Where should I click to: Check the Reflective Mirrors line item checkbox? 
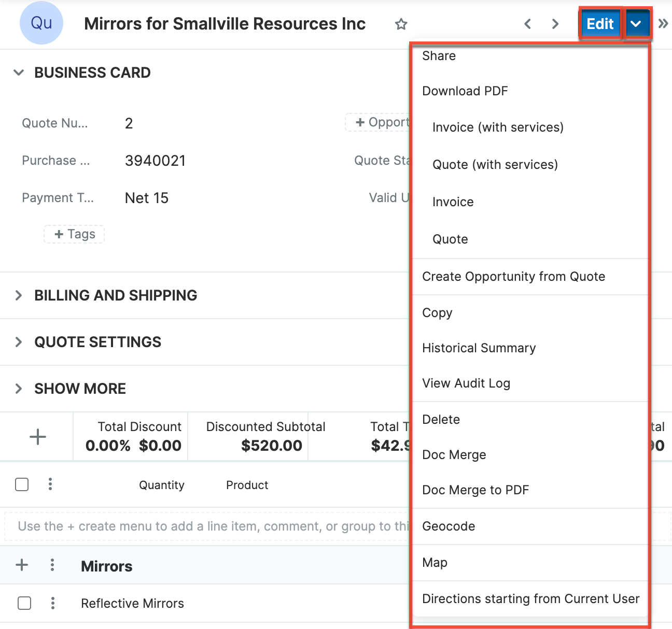(24, 603)
